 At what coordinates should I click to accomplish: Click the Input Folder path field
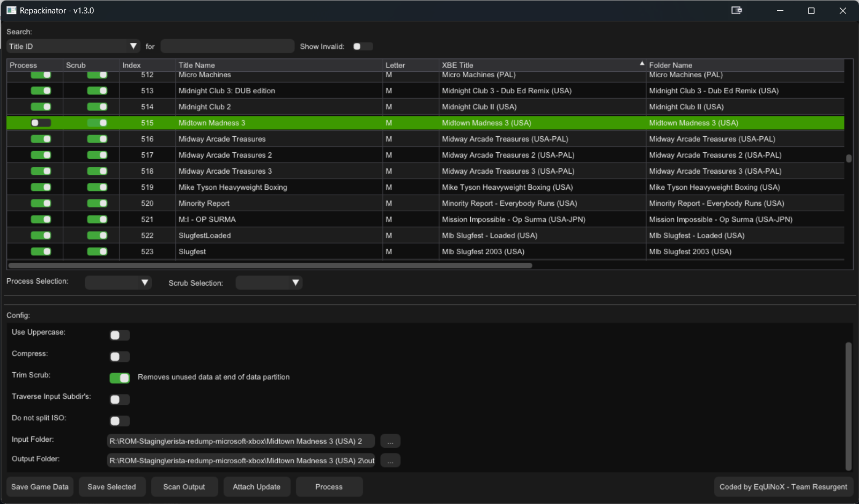click(241, 441)
